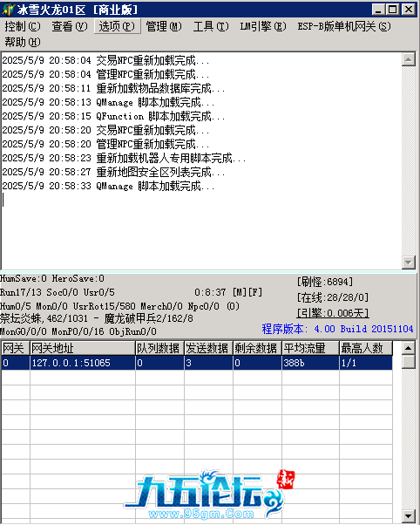The width and height of the screenshot is (420, 525).
Task: Click log line 20:58:23 重新加载机器人专用脚本完成
Action: click(124, 158)
